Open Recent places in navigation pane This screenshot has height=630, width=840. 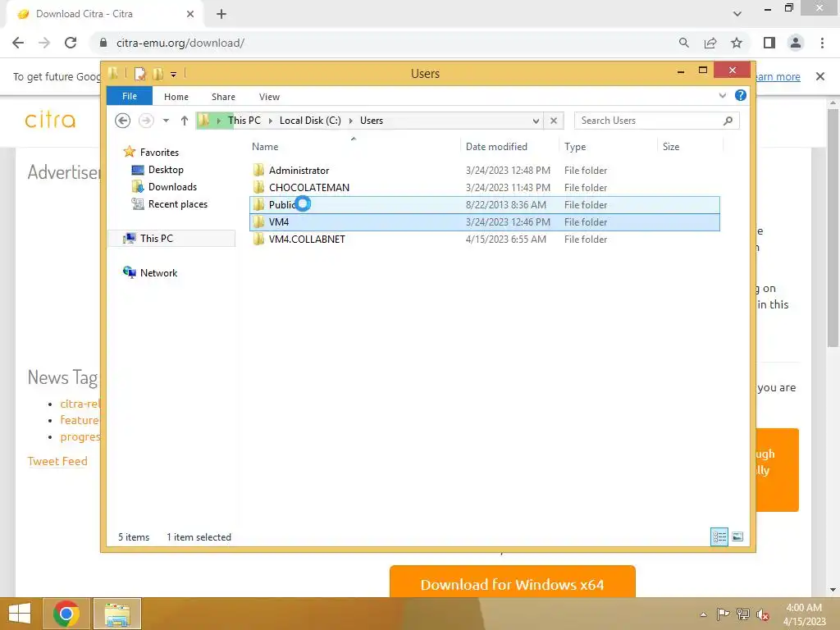click(x=177, y=204)
